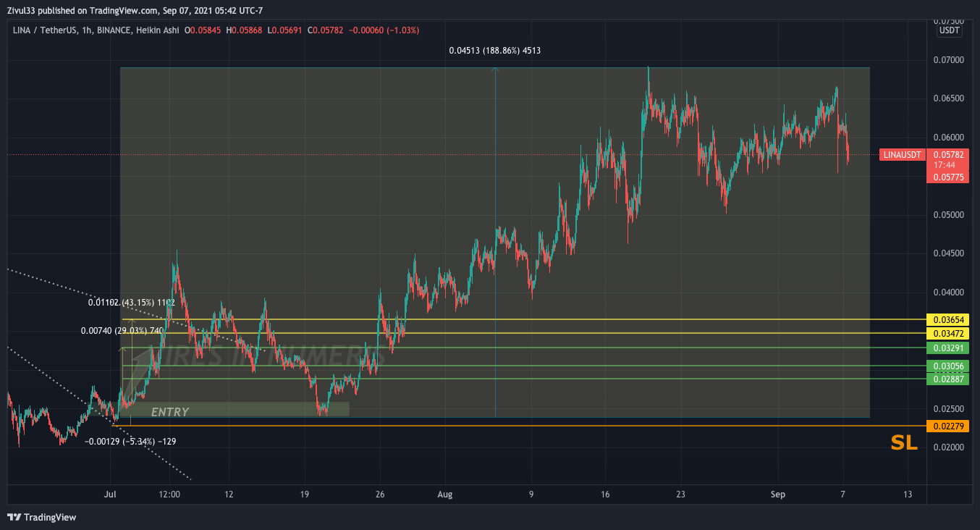The width and height of the screenshot is (980, 530).
Task: Select the 0.05782 current price label
Action: tap(947, 155)
